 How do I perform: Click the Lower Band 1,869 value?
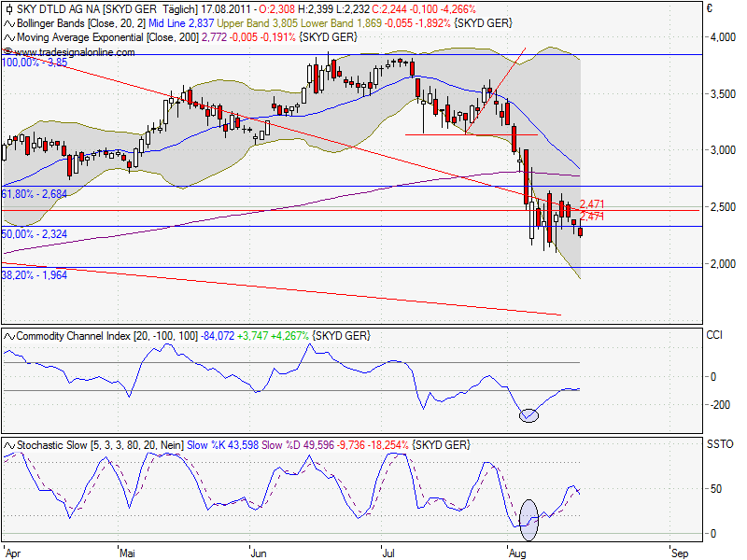tap(341, 23)
